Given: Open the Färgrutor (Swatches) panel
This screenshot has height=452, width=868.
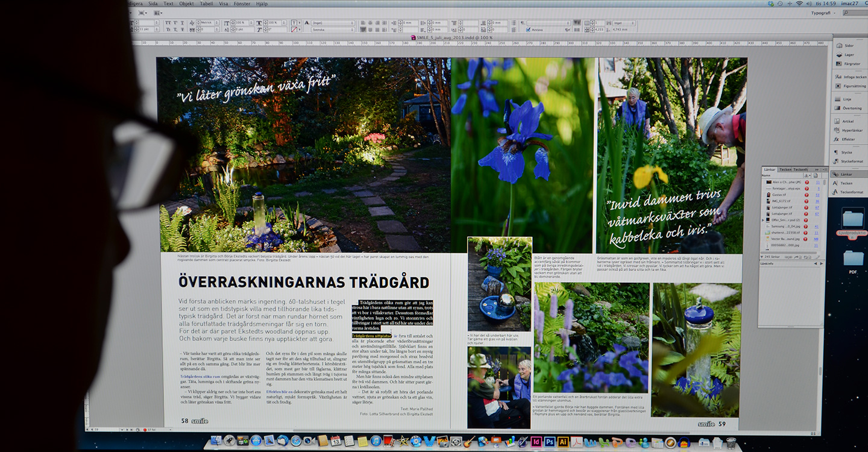Looking at the screenshot, I should [848, 63].
